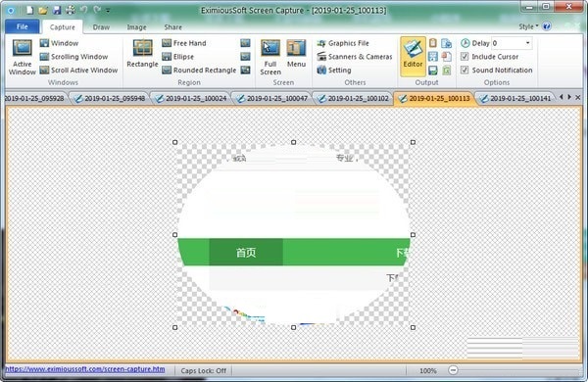Choose PowerPoint output icon
588x382 pixels.
point(446,57)
